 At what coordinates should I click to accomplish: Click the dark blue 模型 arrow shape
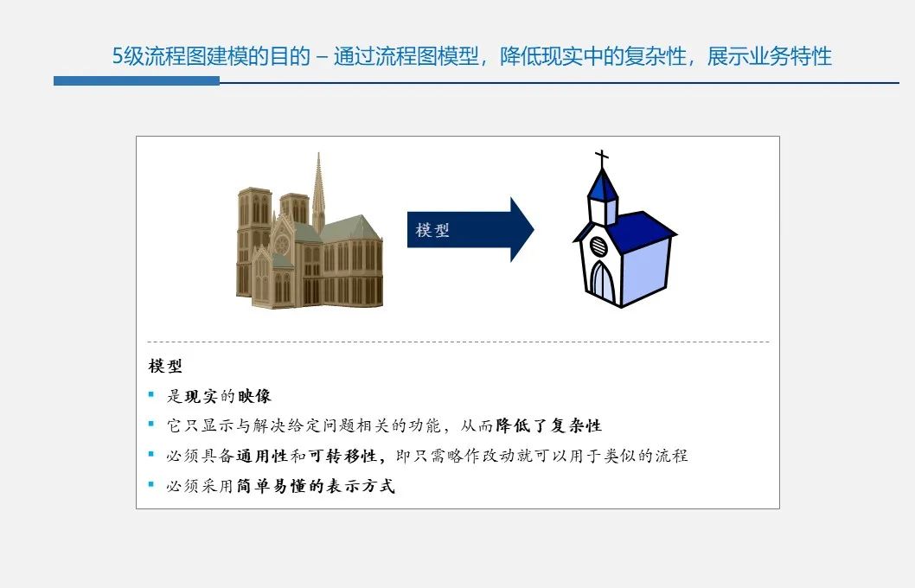coord(470,230)
